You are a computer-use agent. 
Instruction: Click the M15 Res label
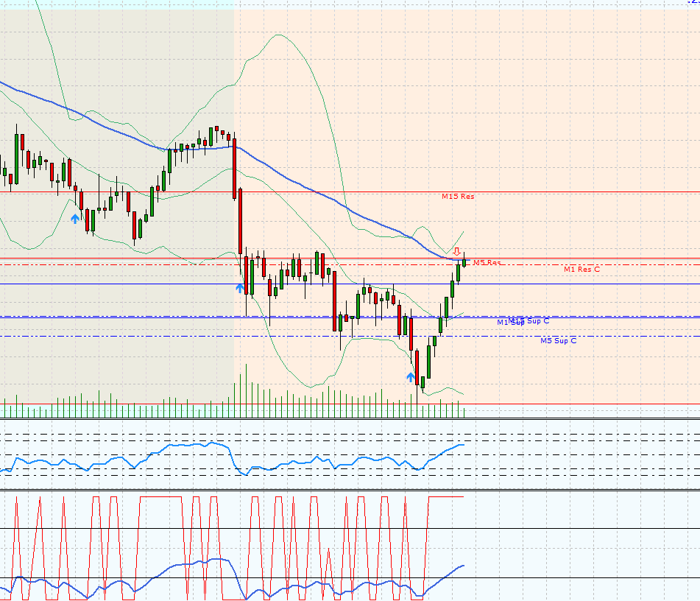pos(458,197)
